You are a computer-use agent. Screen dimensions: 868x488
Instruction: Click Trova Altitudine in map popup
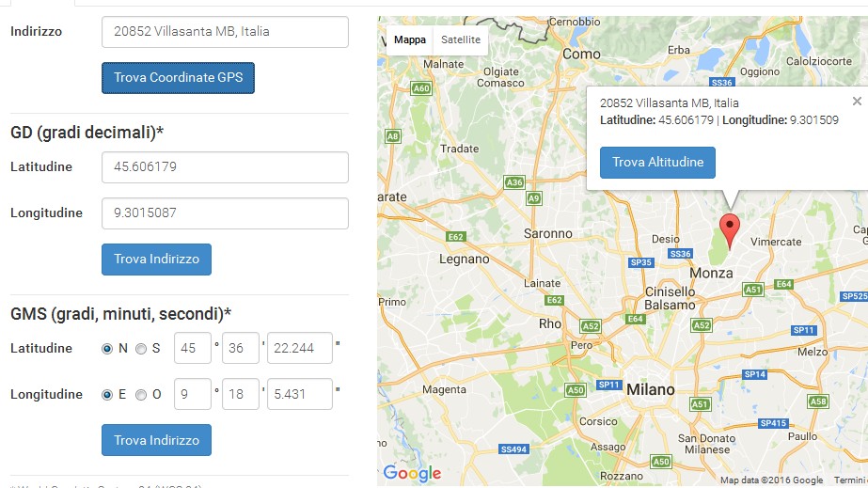657,162
